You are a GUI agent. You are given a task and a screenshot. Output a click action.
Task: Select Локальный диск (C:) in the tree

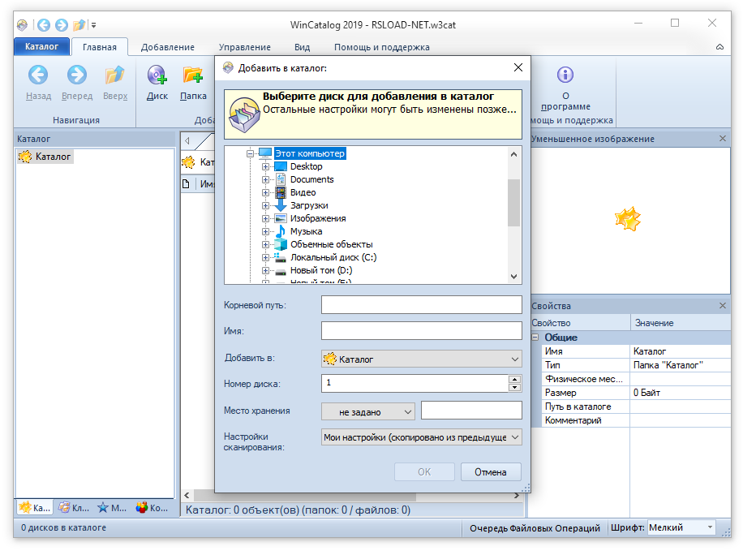coord(333,257)
